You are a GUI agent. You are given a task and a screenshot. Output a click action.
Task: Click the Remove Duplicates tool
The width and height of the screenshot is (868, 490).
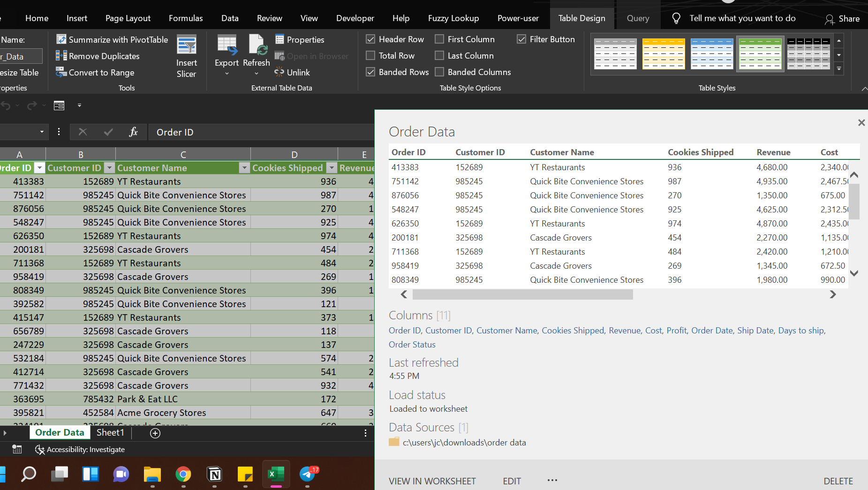pos(98,56)
